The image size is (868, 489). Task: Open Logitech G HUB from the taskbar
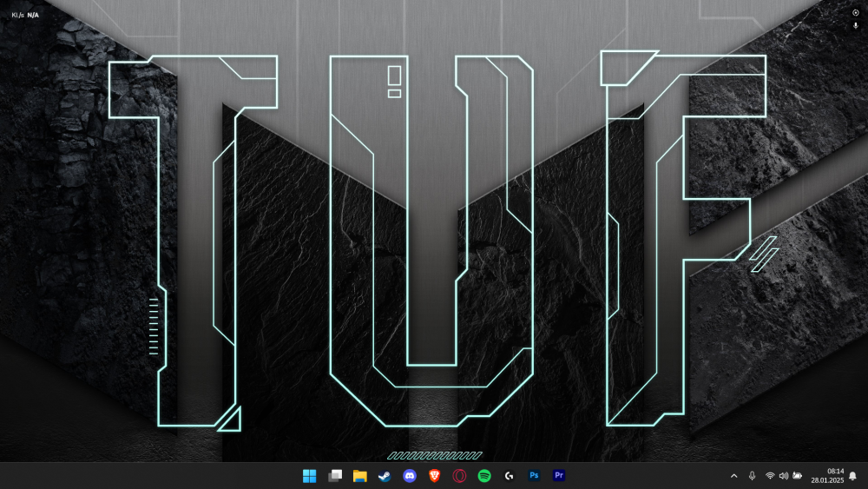tap(510, 476)
